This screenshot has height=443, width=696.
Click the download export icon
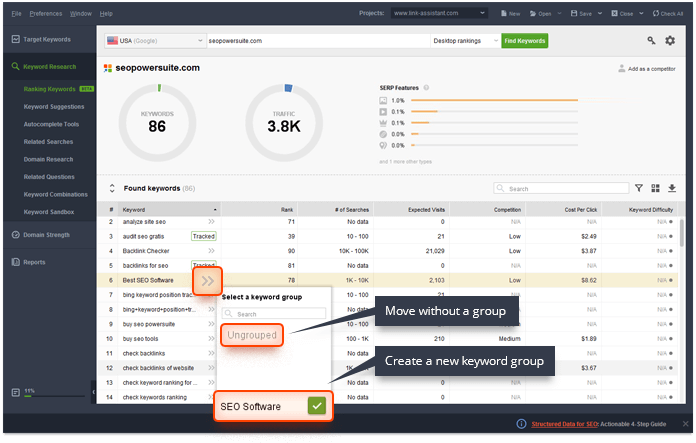[x=672, y=188]
